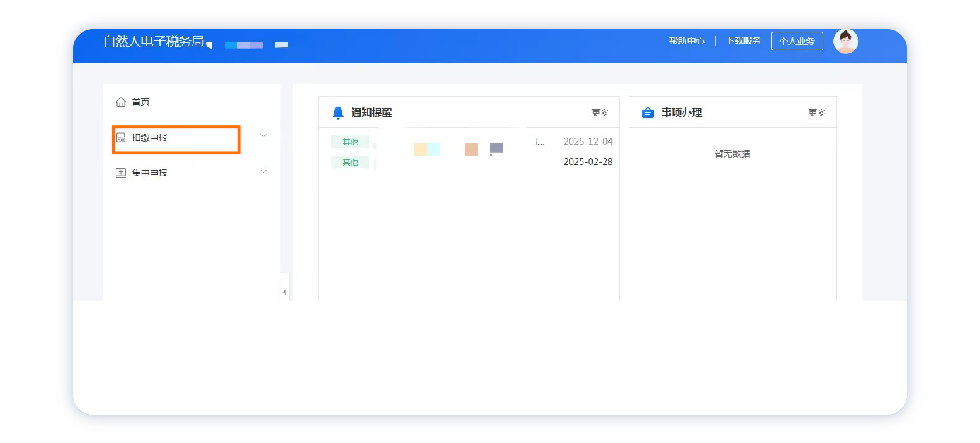Screen dimensions: 980x443
Task: Click the 自然人电子税务局 site title
Action: point(153,41)
